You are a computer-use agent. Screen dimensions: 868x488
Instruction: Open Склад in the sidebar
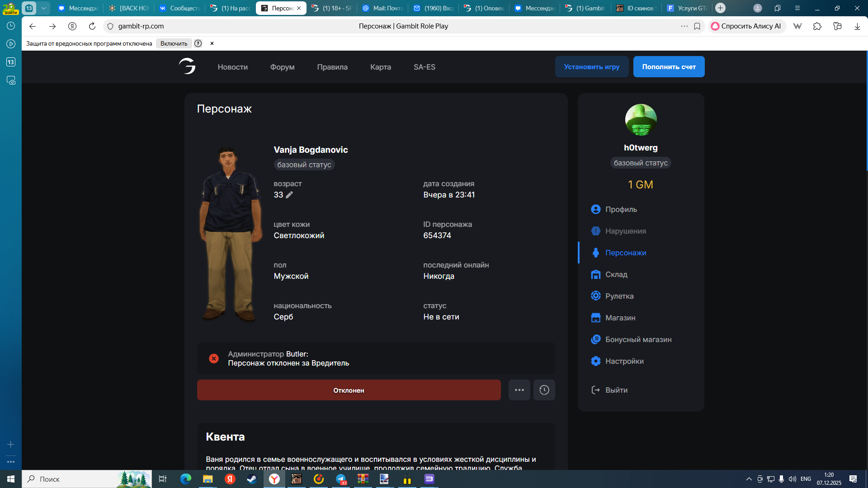(x=616, y=274)
